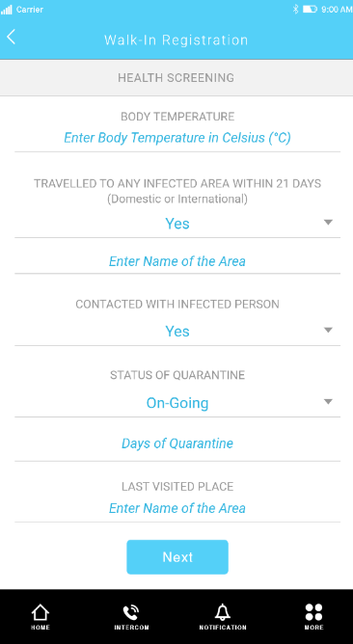
Task: Select the On-Going quarantine status value
Action: [x=177, y=403]
